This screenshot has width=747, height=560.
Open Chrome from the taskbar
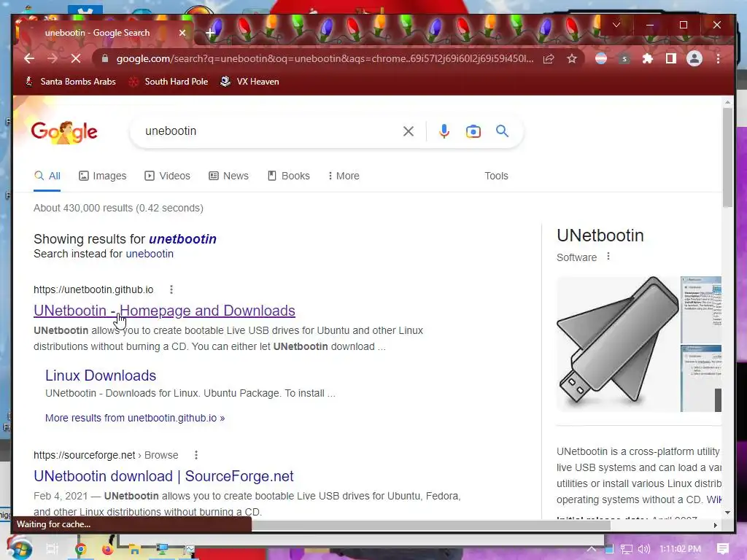click(80, 549)
